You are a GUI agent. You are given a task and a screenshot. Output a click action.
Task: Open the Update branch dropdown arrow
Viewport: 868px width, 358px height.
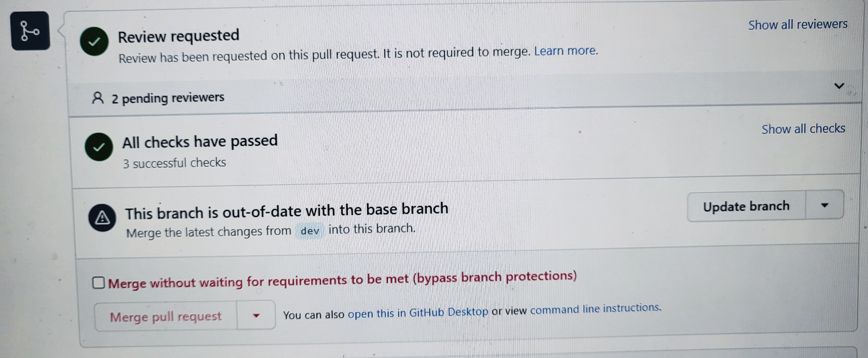point(824,205)
